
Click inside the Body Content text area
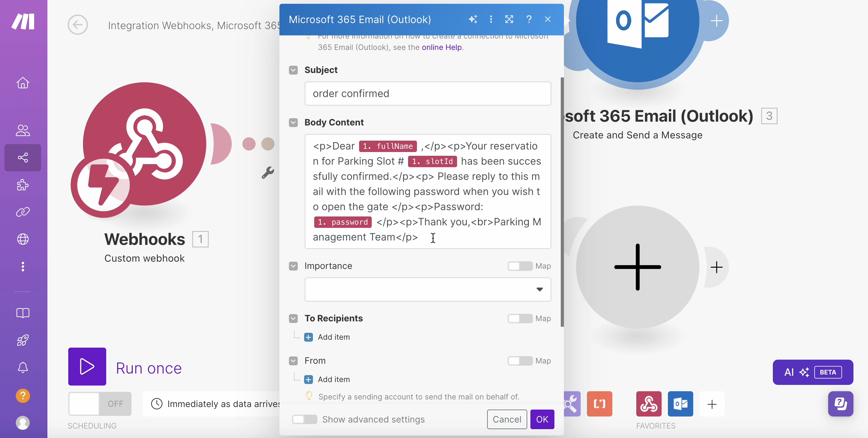[x=428, y=192]
